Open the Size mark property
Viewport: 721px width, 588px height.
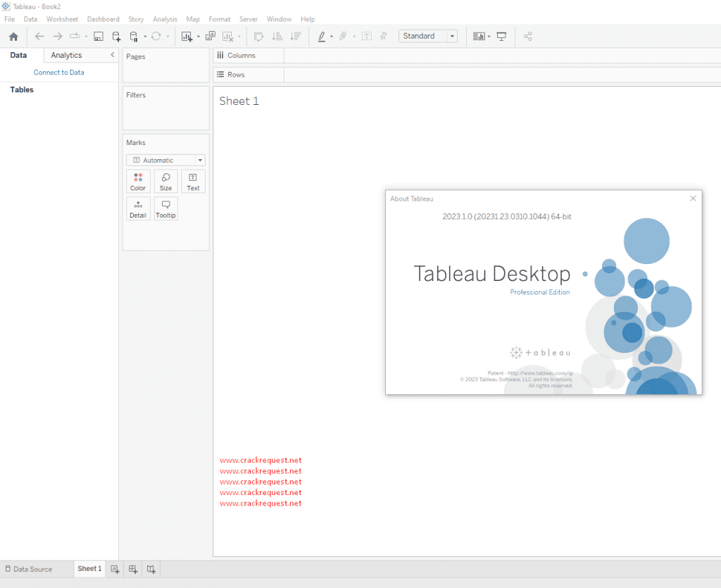(x=165, y=181)
